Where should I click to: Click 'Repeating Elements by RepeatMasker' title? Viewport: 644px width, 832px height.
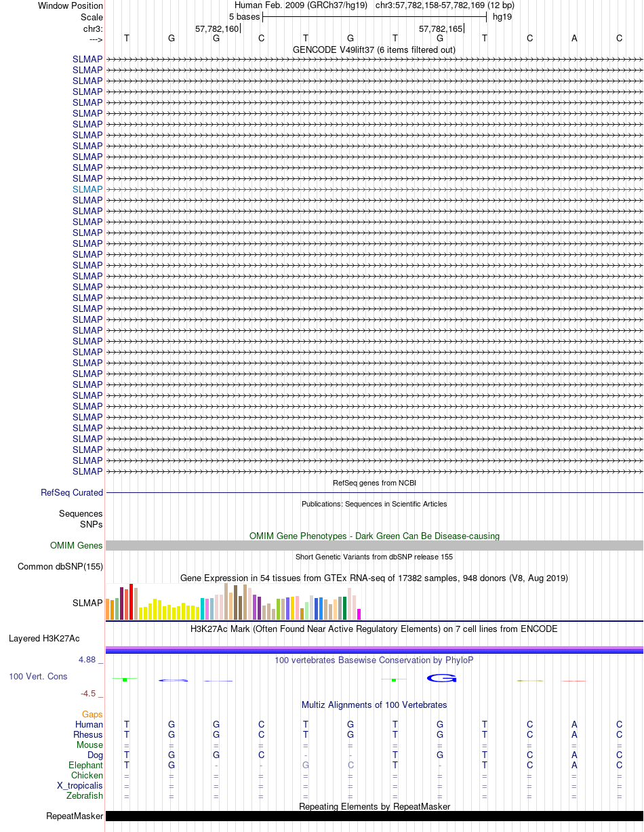[x=374, y=806]
